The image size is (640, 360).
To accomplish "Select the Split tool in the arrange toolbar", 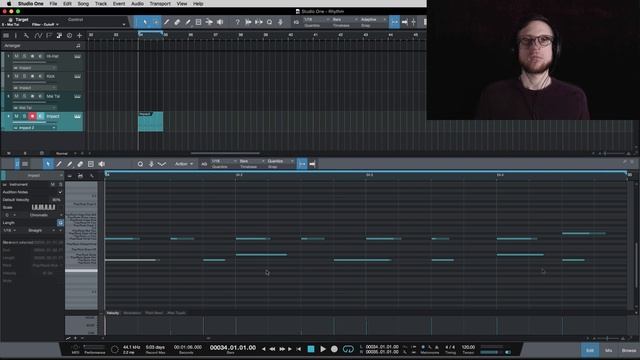I will point(167,22).
